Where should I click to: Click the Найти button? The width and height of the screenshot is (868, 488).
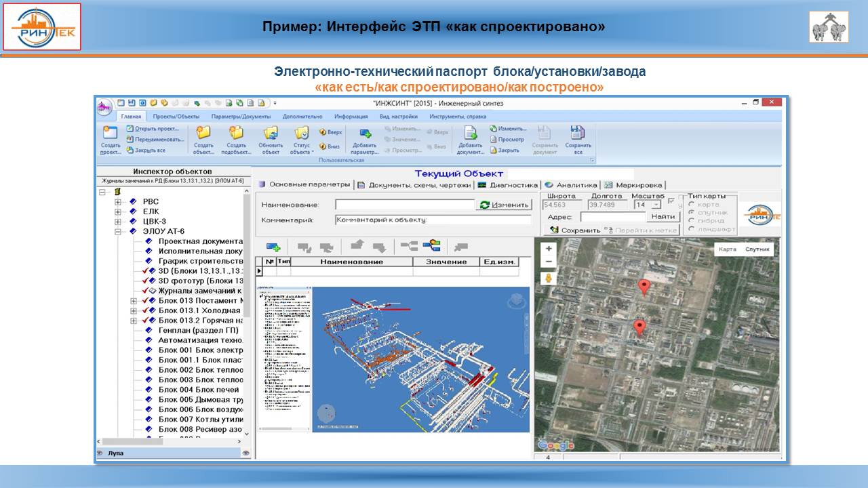(x=663, y=217)
